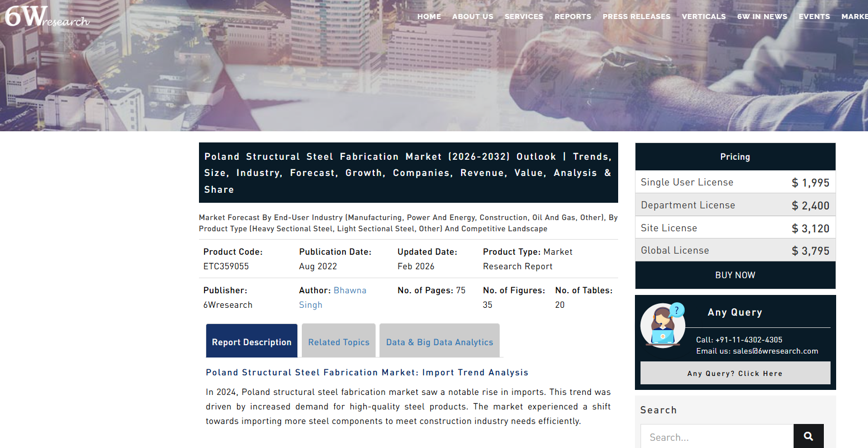Open author Bhawna Singh's profile link

[x=349, y=290]
